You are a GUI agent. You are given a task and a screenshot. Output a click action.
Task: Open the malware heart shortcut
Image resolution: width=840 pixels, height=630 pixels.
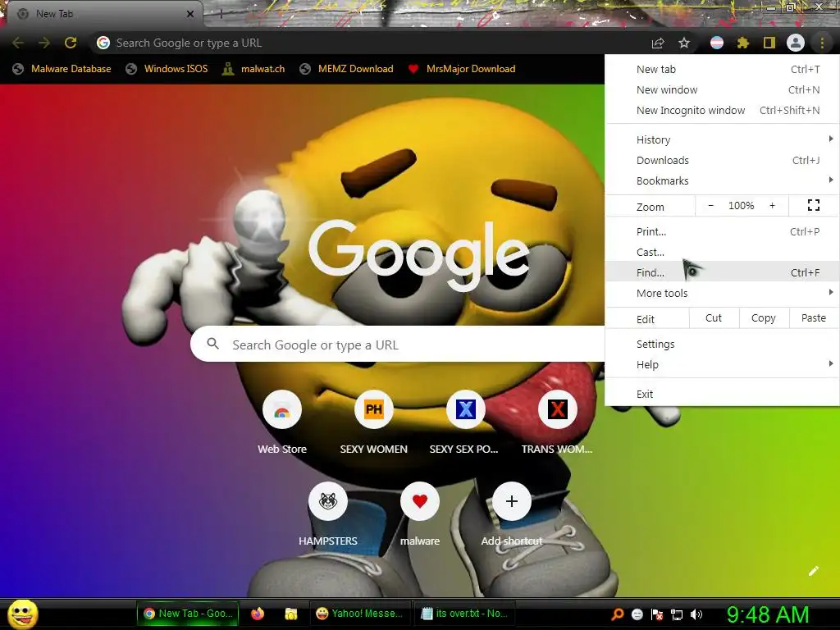point(419,501)
